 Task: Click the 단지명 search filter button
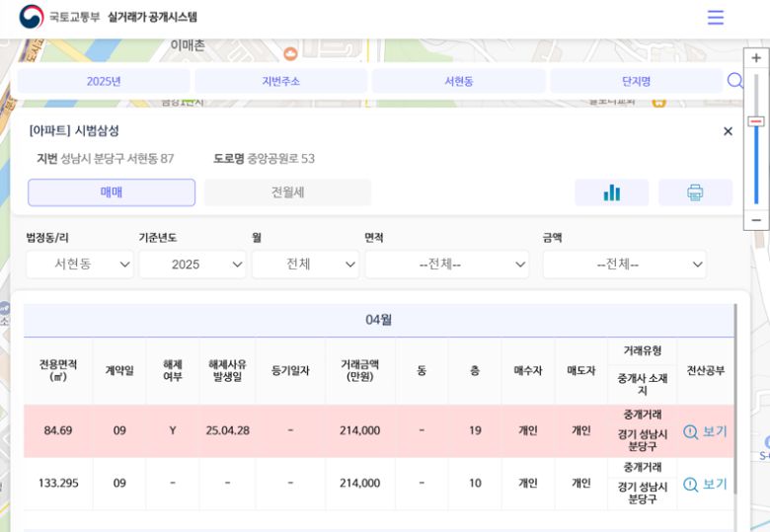(x=636, y=81)
